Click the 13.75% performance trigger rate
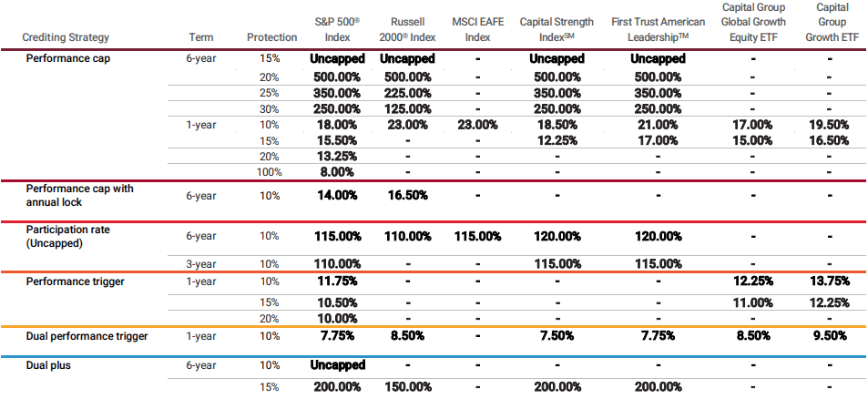Image resolution: width=868 pixels, height=399 pixels. click(830, 281)
